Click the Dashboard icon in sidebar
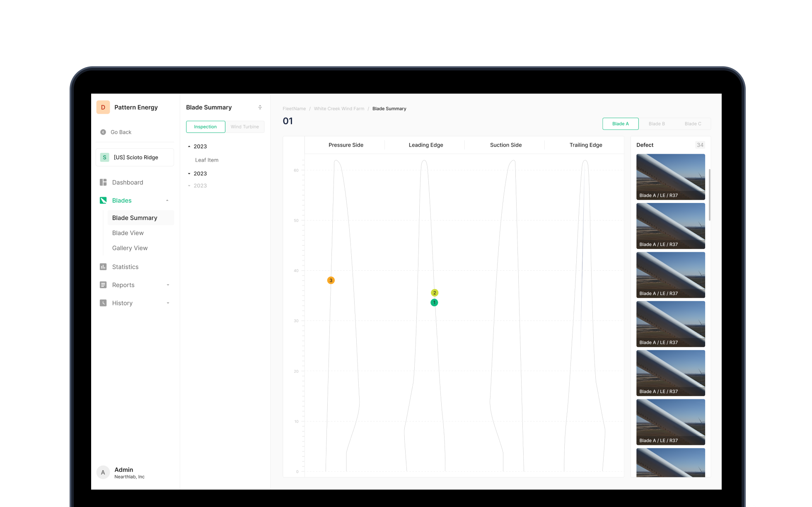This screenshot has height=507, width=812. coord(103,182)
